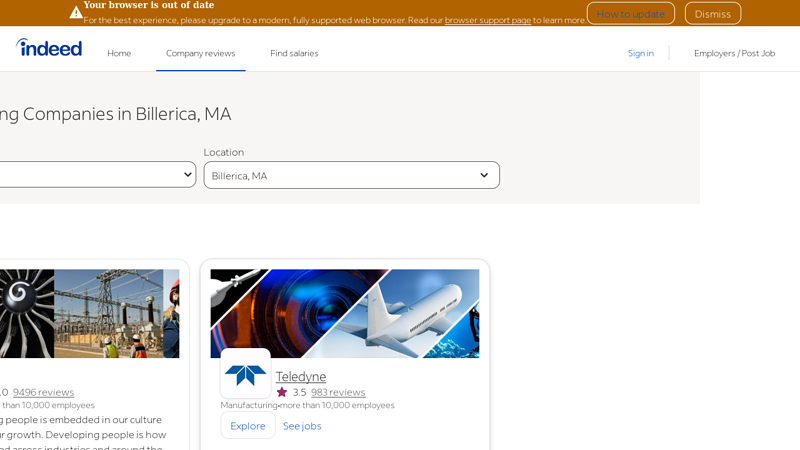Click the Teledyne banner image
The width and height of the screenshot is (800, 450).
click(345, 313)
